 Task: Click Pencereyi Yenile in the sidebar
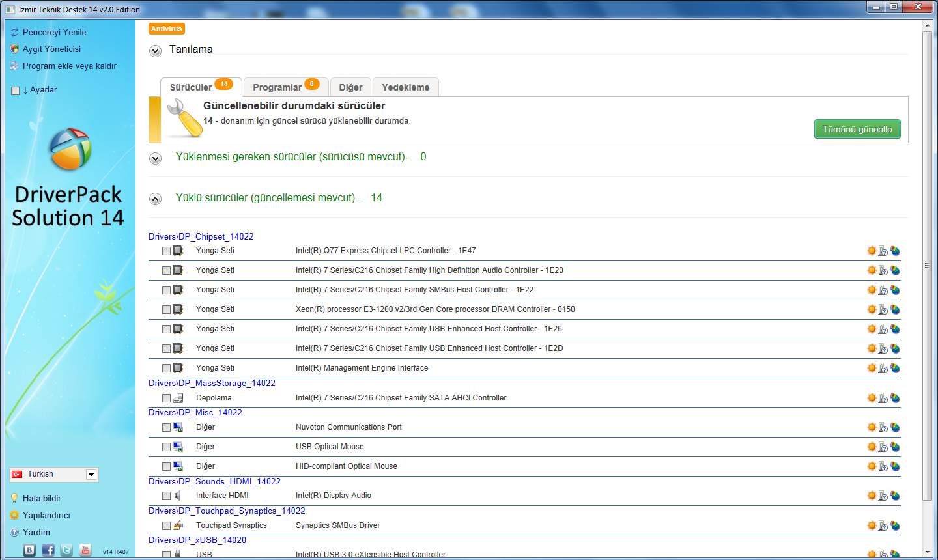coord(54,32)
